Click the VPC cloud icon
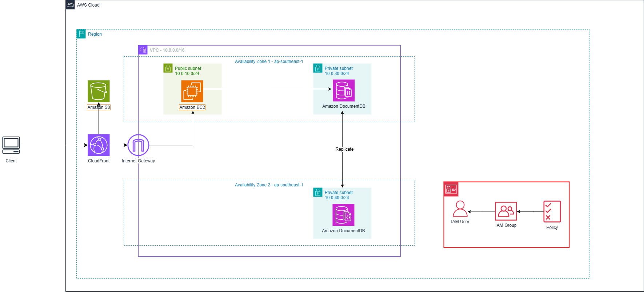 click(x=143, y=50)
